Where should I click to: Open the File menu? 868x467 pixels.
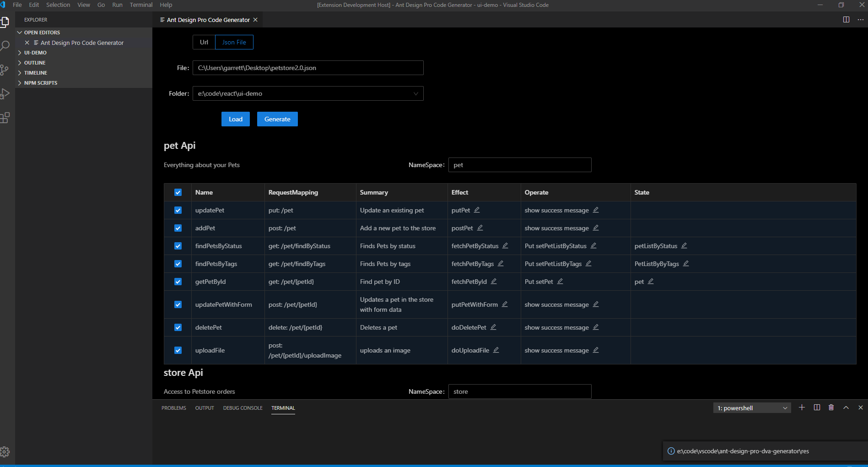17,5
